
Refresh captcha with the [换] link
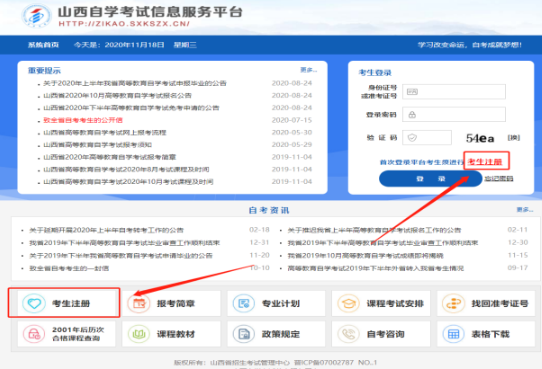pyautogui.click(x=514, y=138)
